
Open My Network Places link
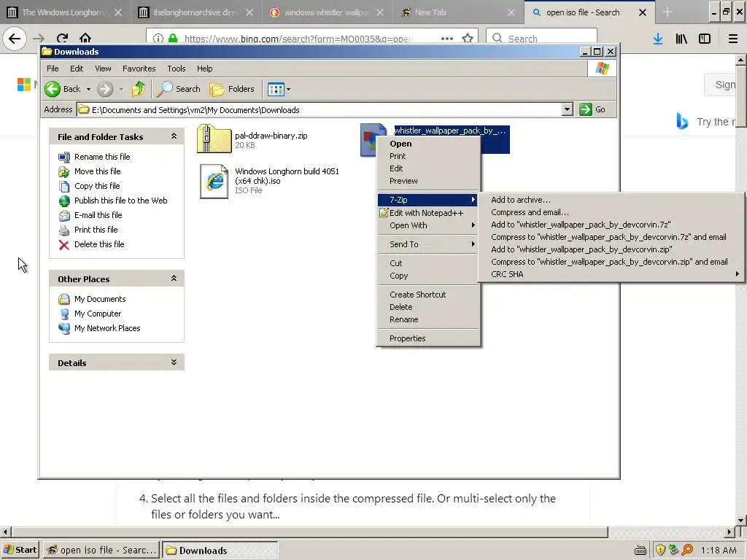pyautogui.click(x=107, y=328)
